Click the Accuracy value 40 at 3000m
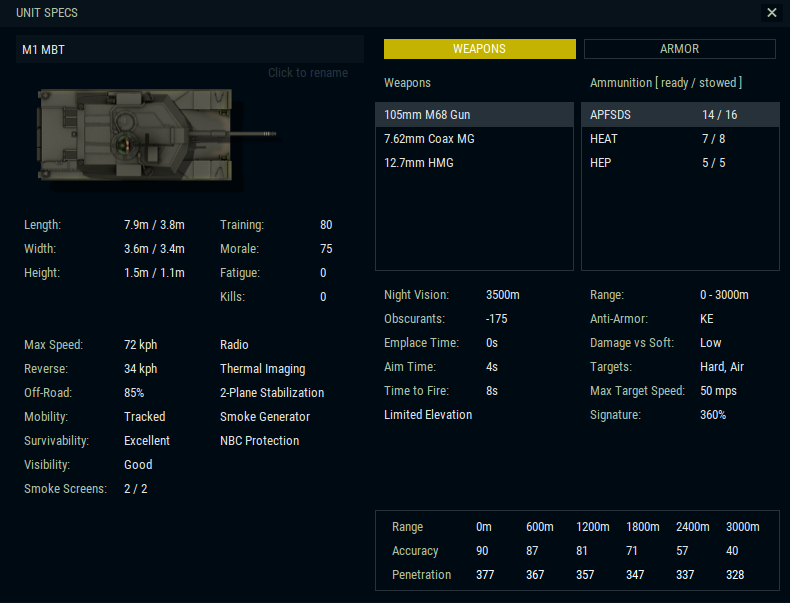 732,551
